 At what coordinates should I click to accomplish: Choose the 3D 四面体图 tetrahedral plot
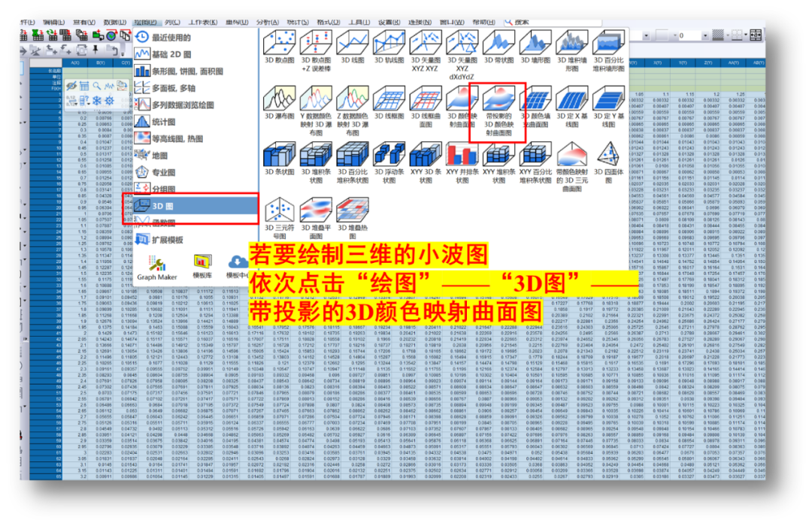[608, 162]
